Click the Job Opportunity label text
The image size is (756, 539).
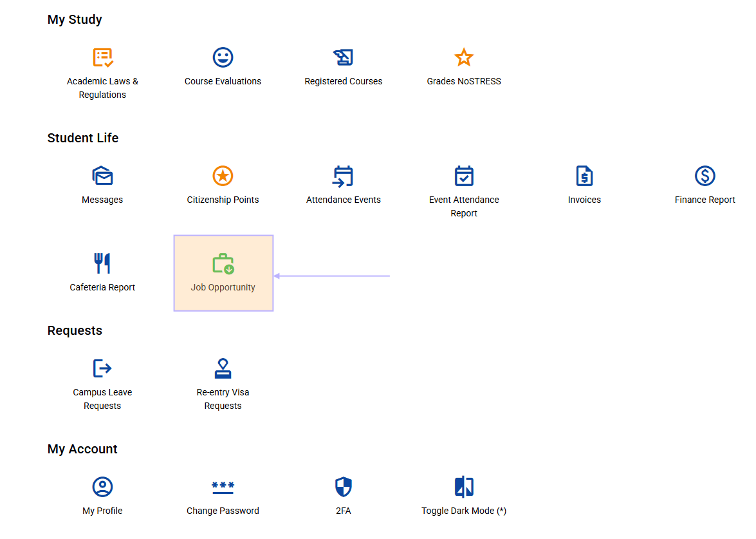click(x=223, y=287)
